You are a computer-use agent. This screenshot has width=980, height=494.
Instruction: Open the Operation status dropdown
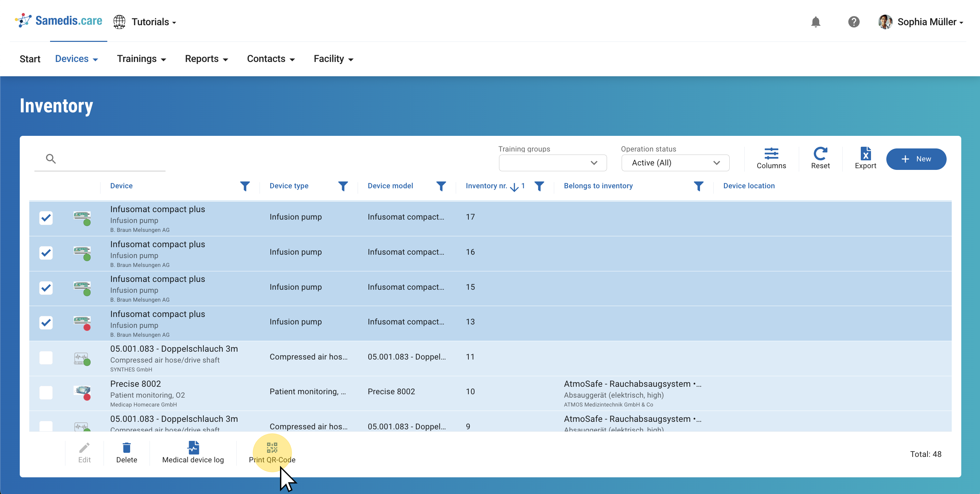point(675,163)
